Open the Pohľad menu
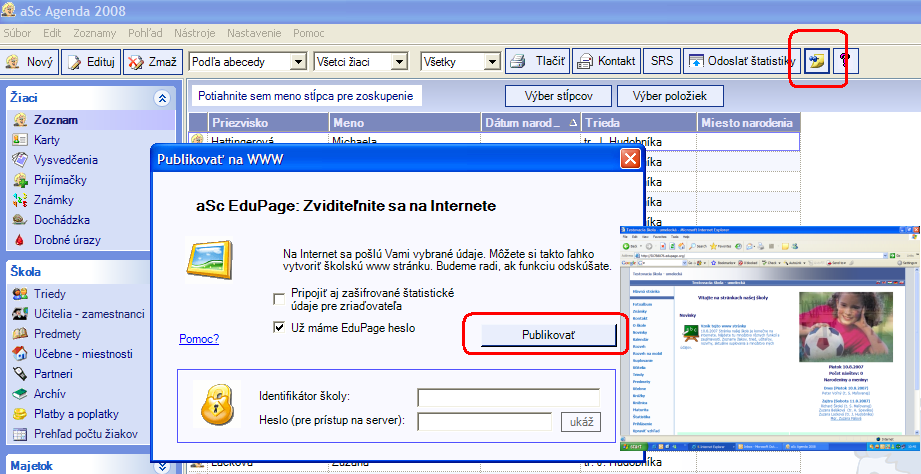The image size is (921, 474). pos(144,33)
